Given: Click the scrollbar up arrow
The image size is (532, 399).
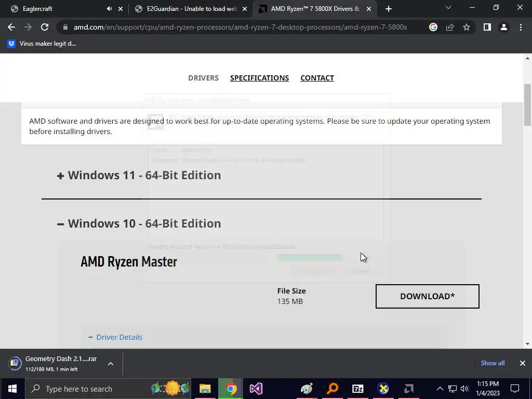Looking at the screenshot, I should pos(528,58).
